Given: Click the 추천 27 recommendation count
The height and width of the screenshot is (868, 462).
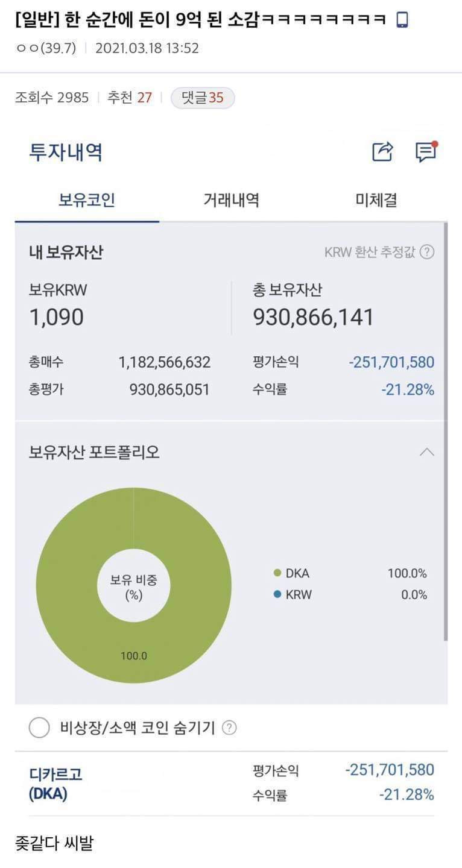Looking at the screenshot, I should pos(130,98).
